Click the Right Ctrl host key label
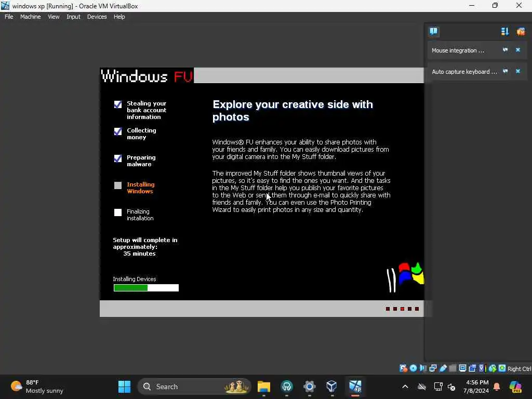 point(520,369)
